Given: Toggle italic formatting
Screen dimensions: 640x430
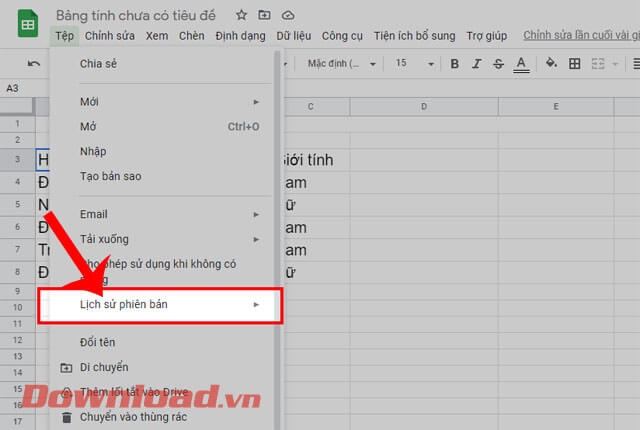Looking at the screenshot, I should click(476, 64).
